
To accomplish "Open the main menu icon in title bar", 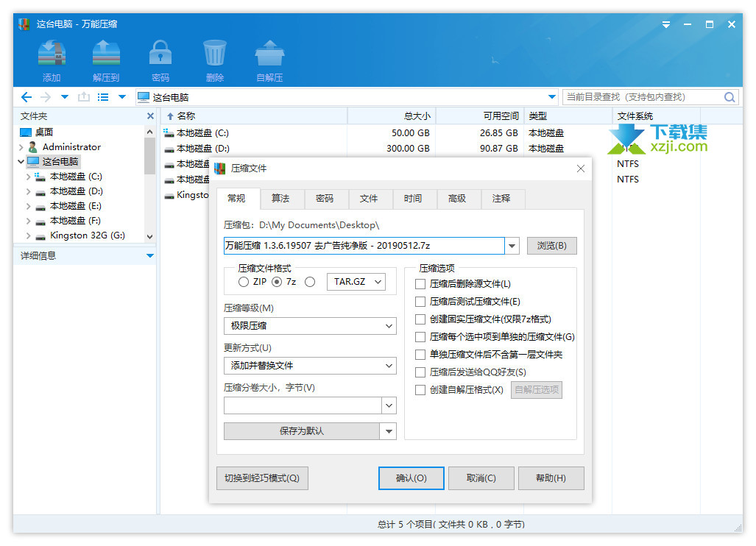I will 666,24.
